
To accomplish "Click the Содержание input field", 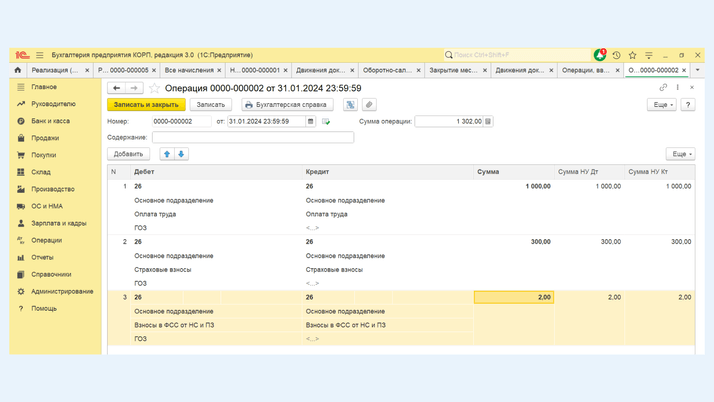I will tap(252, 137).
